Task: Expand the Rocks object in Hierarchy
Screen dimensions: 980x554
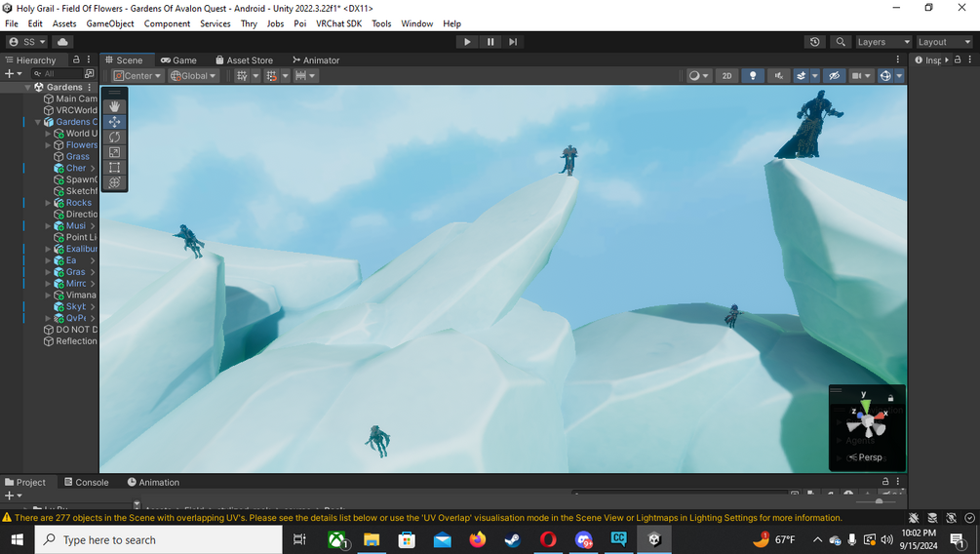Action: pyautogui.click(x=48, y=203)
